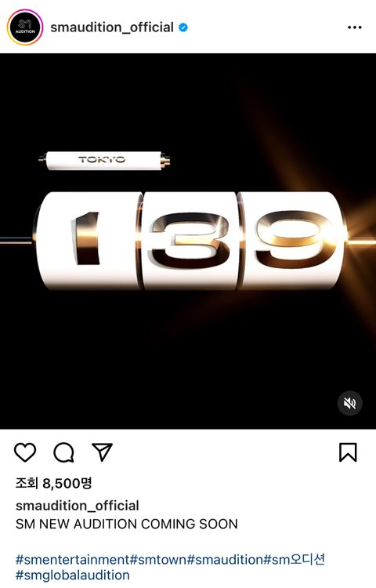This screenshot has width=376, height=588.
Task: Open comments via speech bubble icon
Action: coord(63,452)
